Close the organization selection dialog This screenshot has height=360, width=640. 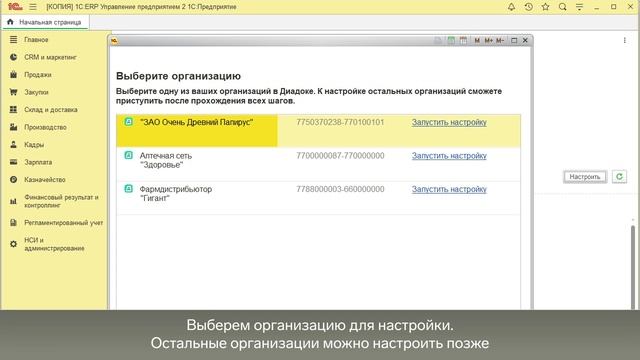pyautogui.click(x=525, y=40)
